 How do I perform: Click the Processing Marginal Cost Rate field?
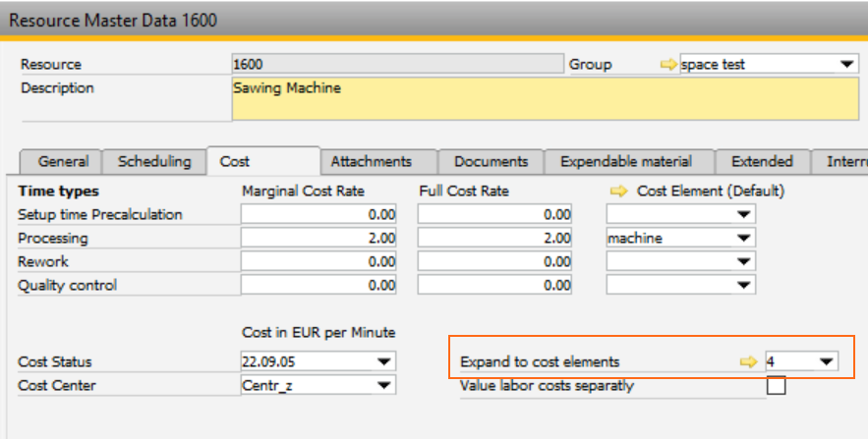pyautogui.click(x=319, y=239)
